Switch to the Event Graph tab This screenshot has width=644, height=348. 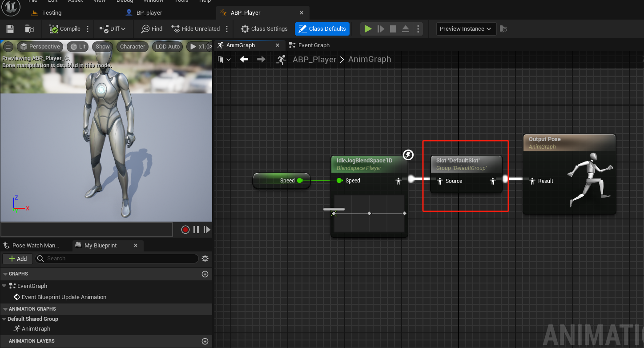click(309, 45)
